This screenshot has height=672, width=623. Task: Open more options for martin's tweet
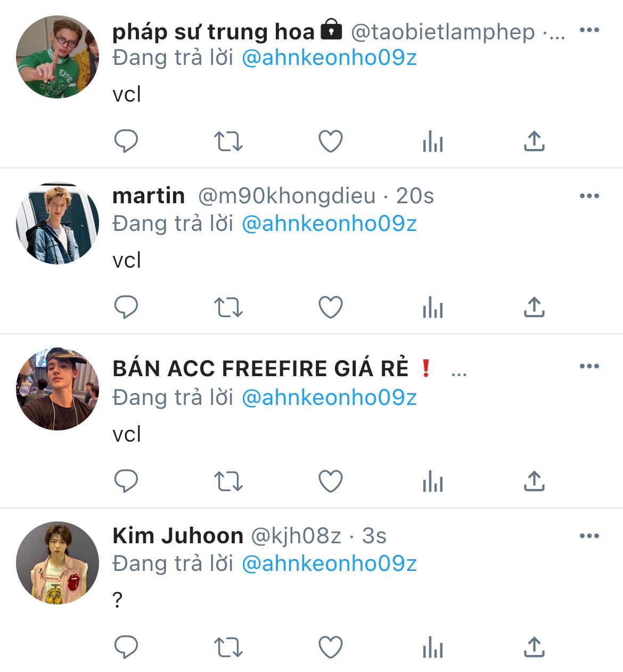coord(589,196)
